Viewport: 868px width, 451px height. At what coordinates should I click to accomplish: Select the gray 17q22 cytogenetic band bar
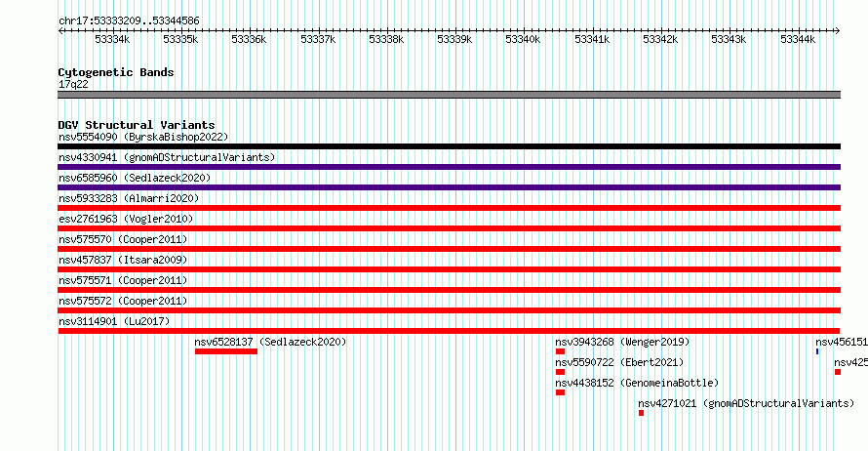tap(449, 95)
